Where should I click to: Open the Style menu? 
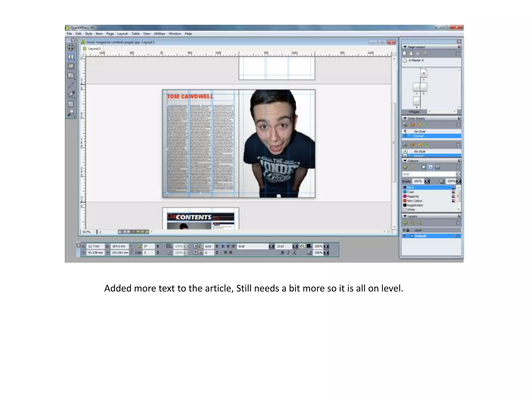coord(89,34)
